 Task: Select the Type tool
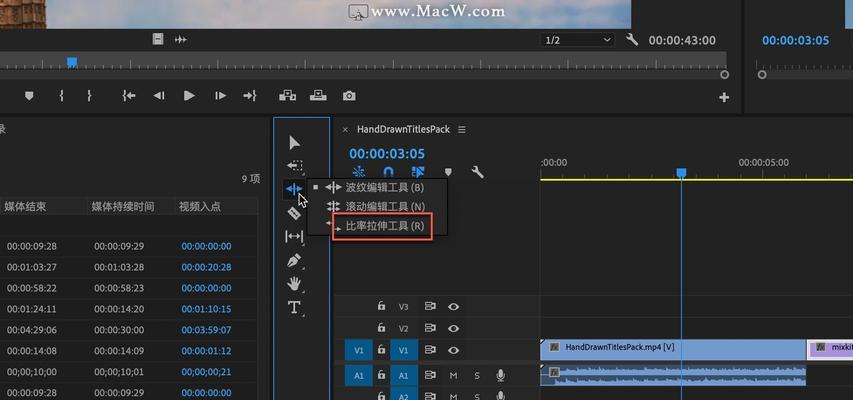click(x=294, y=307)
